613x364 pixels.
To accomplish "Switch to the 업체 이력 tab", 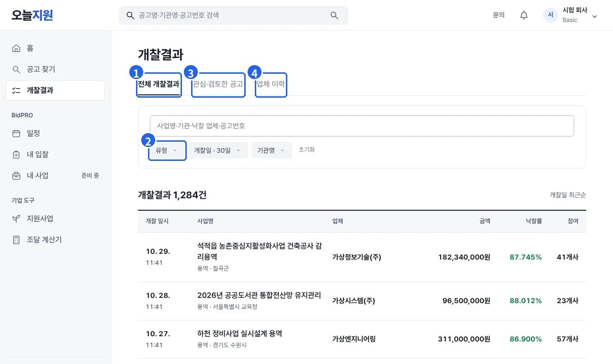I will pos(271,84).
